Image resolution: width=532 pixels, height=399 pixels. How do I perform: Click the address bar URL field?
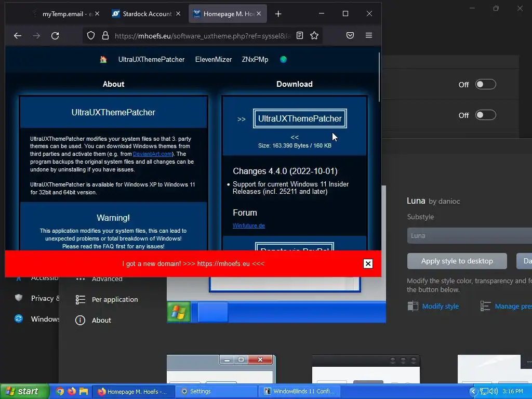[203, 36]
